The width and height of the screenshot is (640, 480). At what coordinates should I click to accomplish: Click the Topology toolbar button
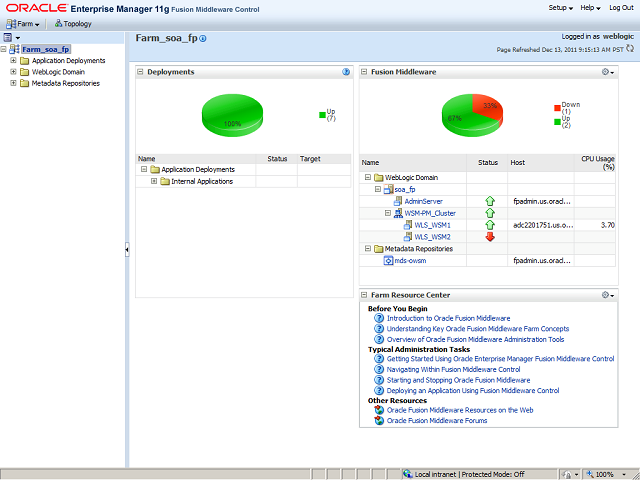72,23
